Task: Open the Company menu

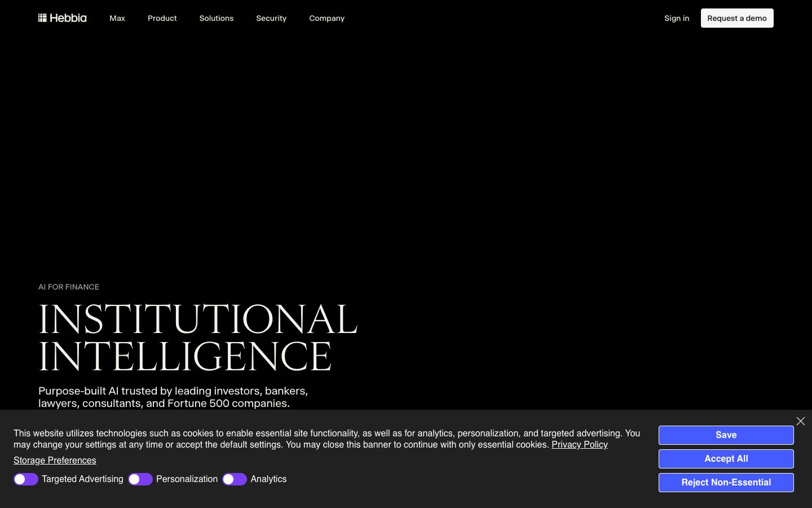Action: (x=327, y=18)
